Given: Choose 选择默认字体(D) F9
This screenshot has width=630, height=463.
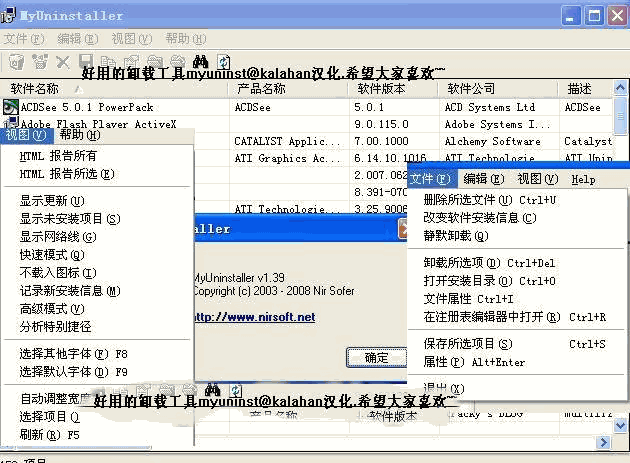Looking at the screenshot, I should point(73,372).
